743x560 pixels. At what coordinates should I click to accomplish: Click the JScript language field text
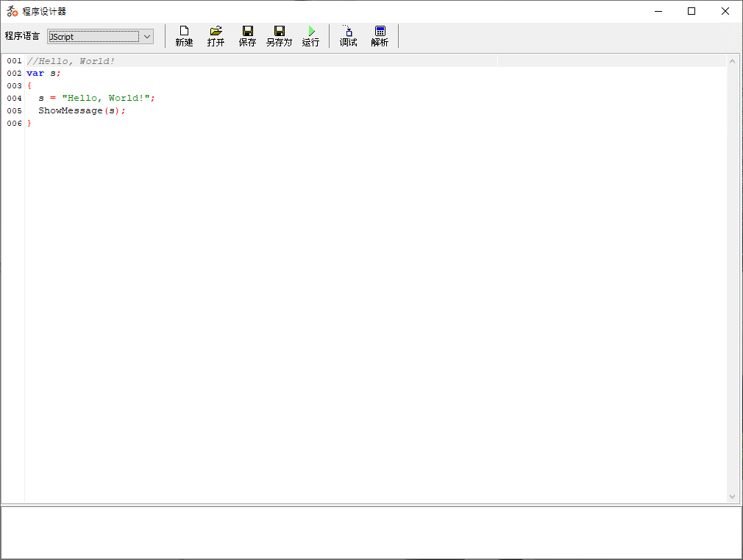[x=61, y=37]
